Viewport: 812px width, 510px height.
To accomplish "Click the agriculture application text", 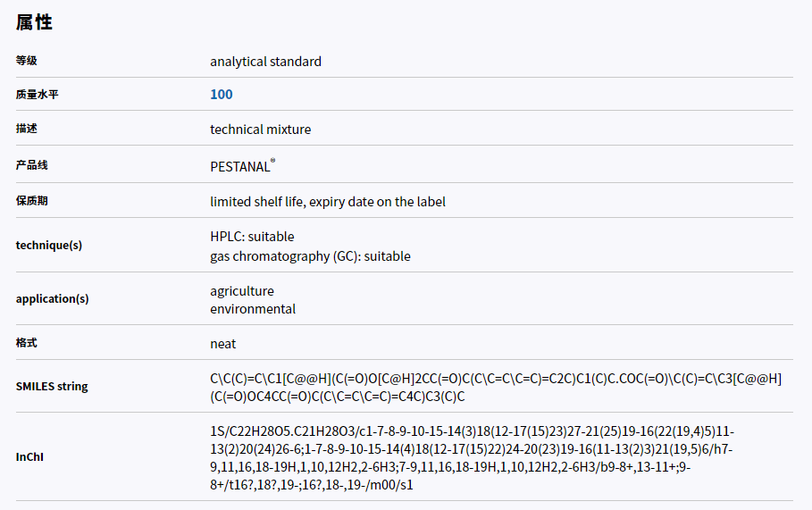I will pyautogui.click(x=242, y=291).
